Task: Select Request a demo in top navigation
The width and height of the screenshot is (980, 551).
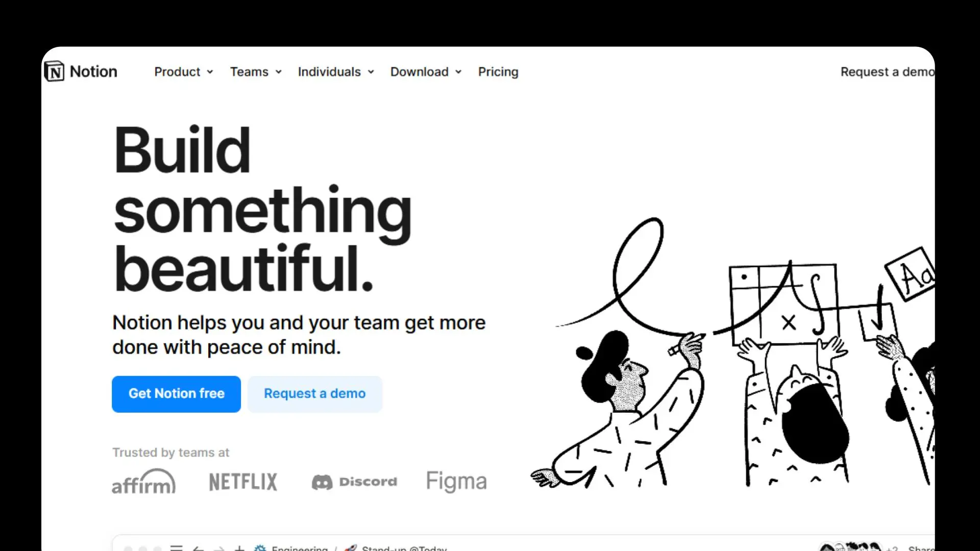Action: [888, 72]
